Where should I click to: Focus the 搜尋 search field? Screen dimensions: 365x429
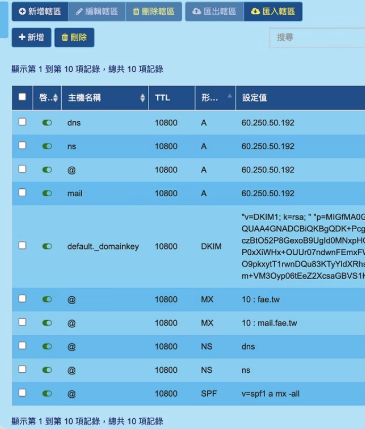click(317, 37)
